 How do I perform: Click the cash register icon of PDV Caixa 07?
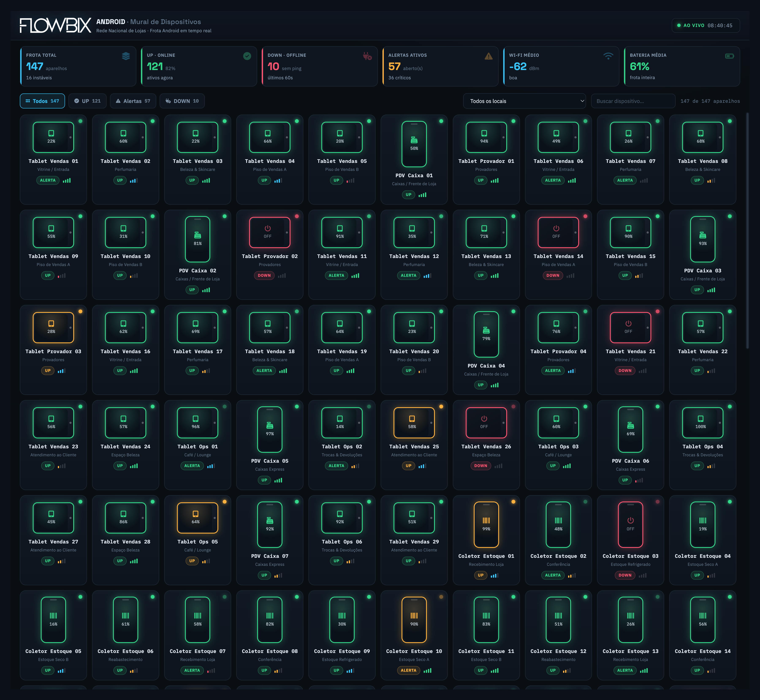click(270, 520)
